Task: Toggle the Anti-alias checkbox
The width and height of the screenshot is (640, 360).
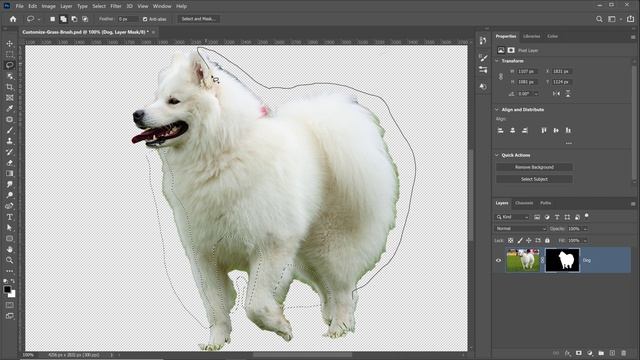Action: tap(145, 19)
